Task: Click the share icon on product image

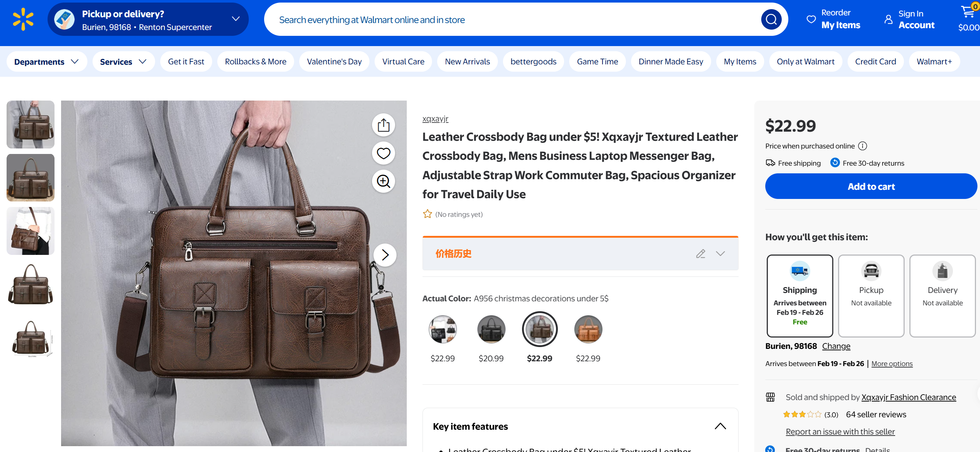Action: click(383, 125)
